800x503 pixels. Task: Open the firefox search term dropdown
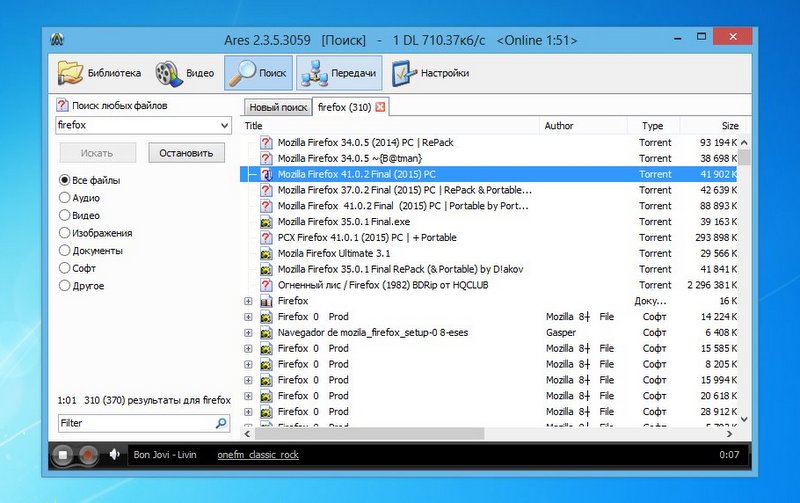point(224,125)
